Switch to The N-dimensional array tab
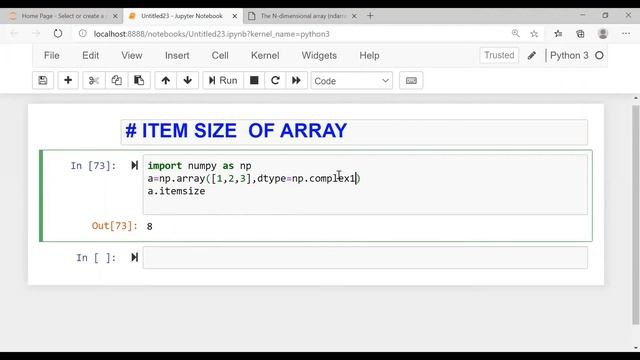 (303, 16)
